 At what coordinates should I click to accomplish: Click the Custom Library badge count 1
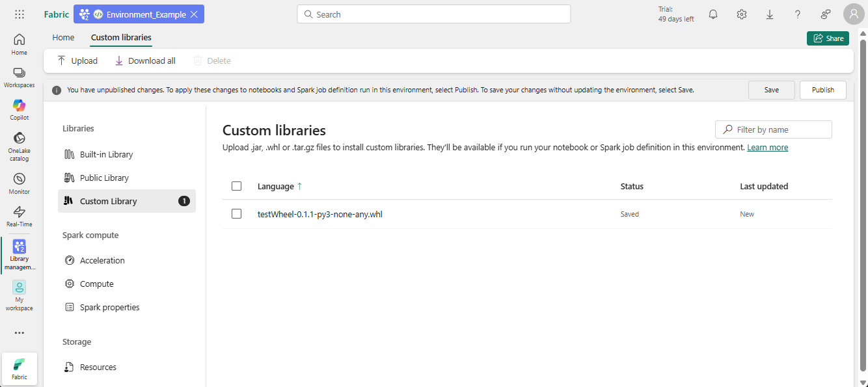184,201
